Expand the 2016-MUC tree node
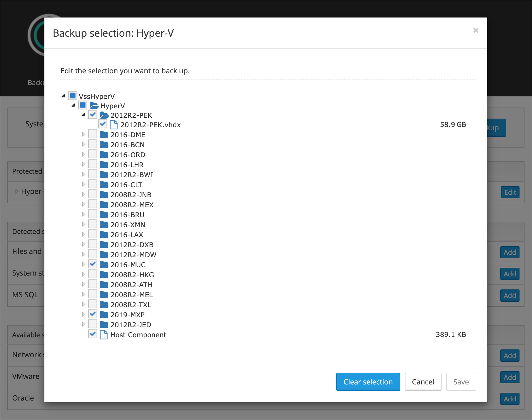 pos(83,264)
